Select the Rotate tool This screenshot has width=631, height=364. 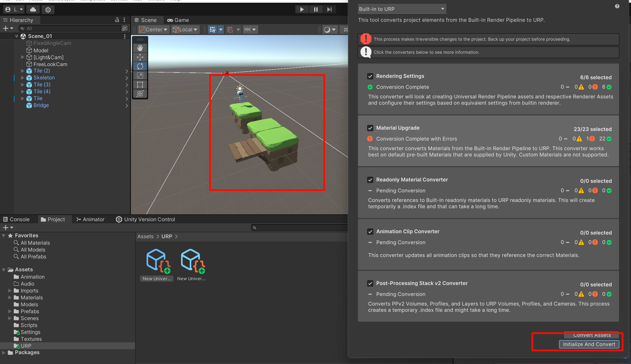pyautogui.click(x=140, y=66)
